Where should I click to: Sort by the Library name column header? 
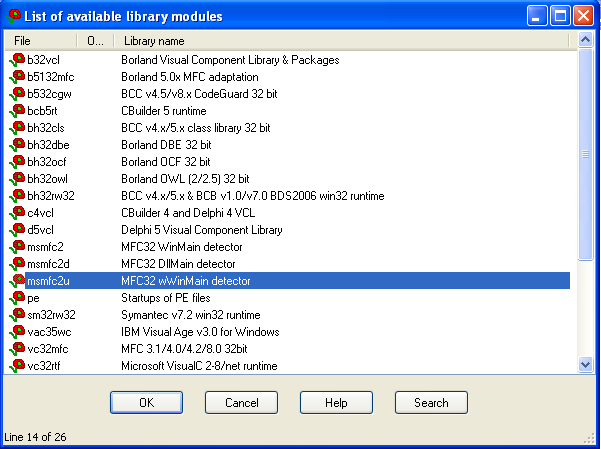(x=340, y=41)
